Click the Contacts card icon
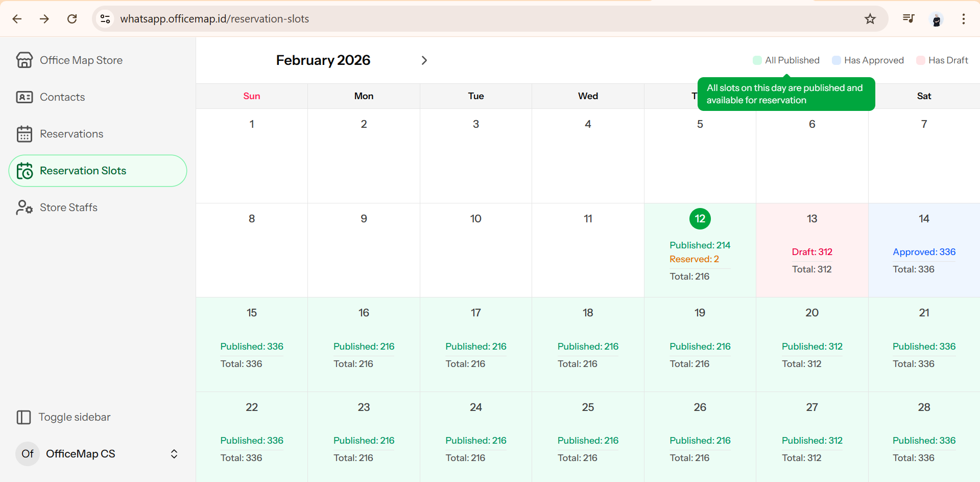980x482 pixels. 24,97
